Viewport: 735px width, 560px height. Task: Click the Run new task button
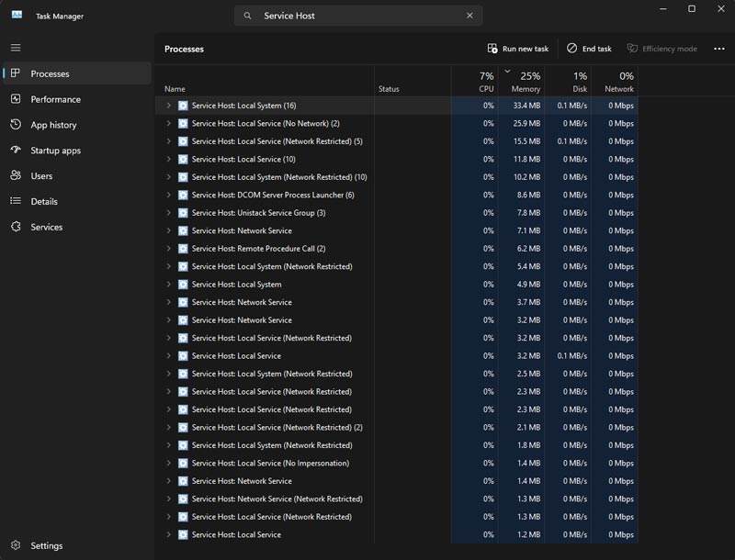tap(518, 49)
